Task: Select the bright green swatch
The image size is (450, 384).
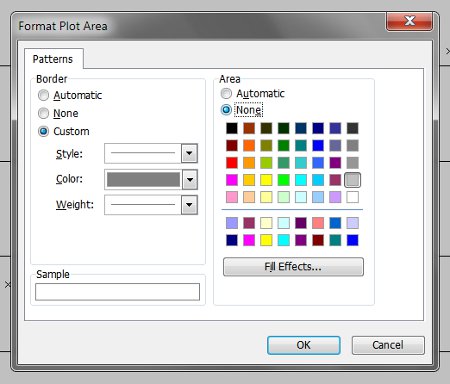Action: click(283, 180)
